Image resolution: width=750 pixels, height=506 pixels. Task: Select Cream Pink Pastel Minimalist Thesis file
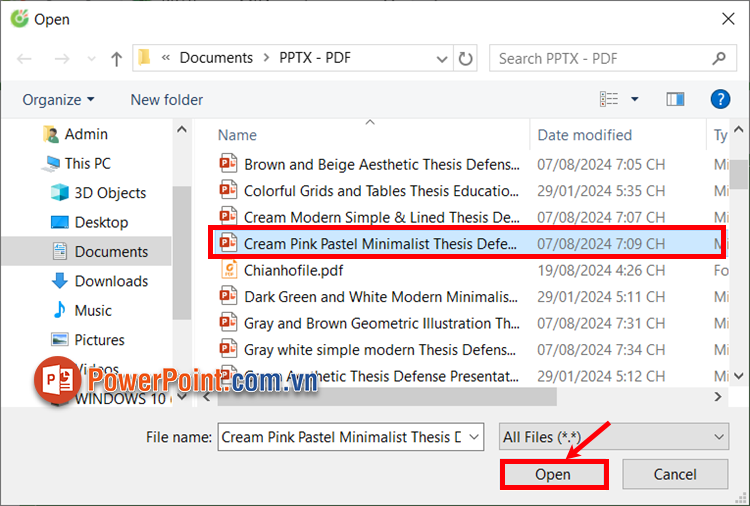tap(380, 244)
